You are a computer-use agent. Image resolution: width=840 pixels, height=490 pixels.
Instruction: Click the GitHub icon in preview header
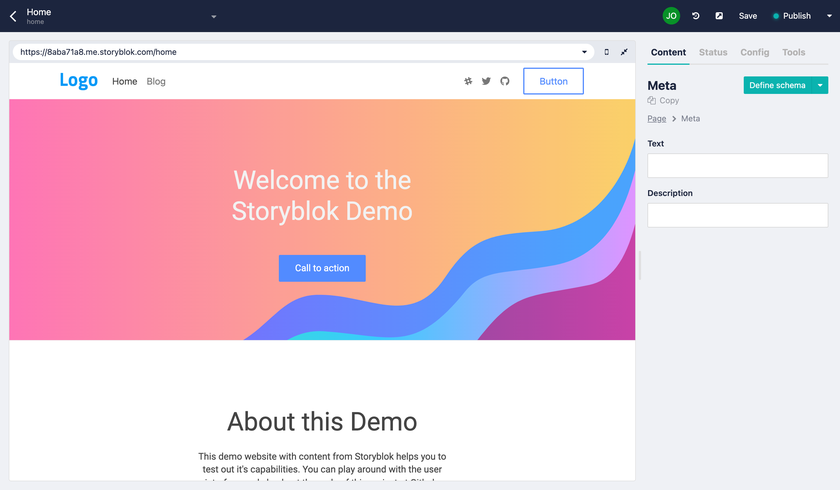point(505,81)
